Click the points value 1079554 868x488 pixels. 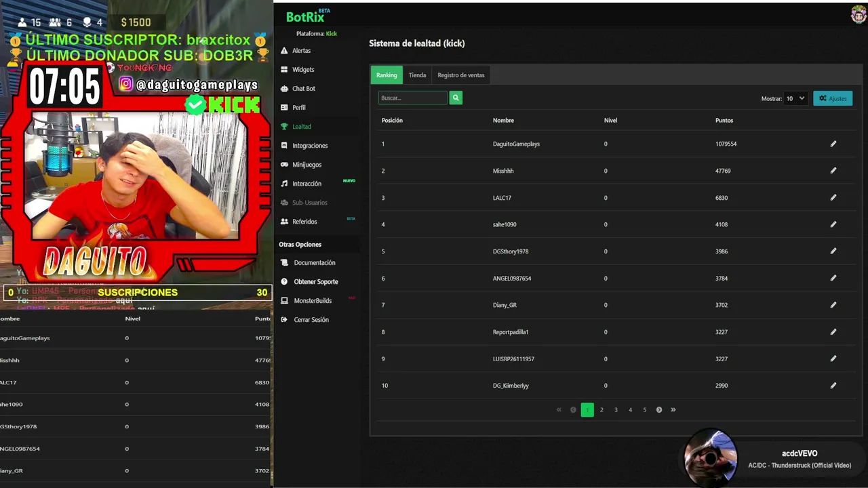click(726, 144)
